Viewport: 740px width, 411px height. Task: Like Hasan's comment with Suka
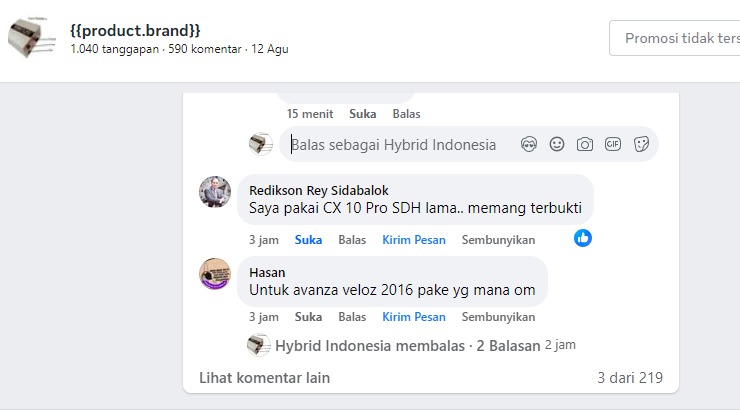308,317
